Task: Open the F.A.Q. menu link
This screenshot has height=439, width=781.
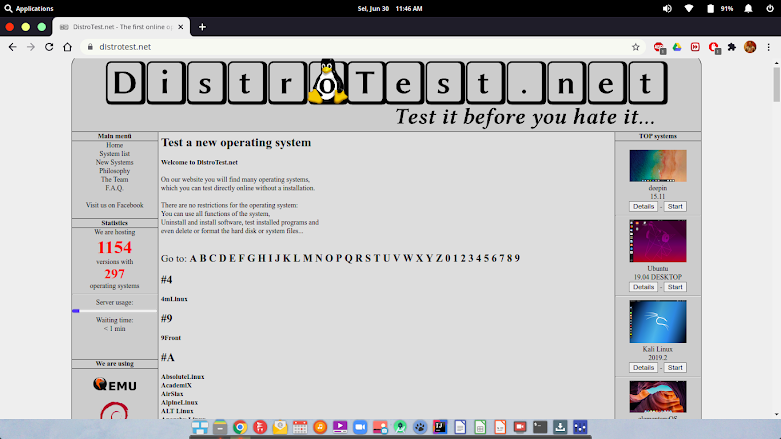Action: tap(115, 188)
